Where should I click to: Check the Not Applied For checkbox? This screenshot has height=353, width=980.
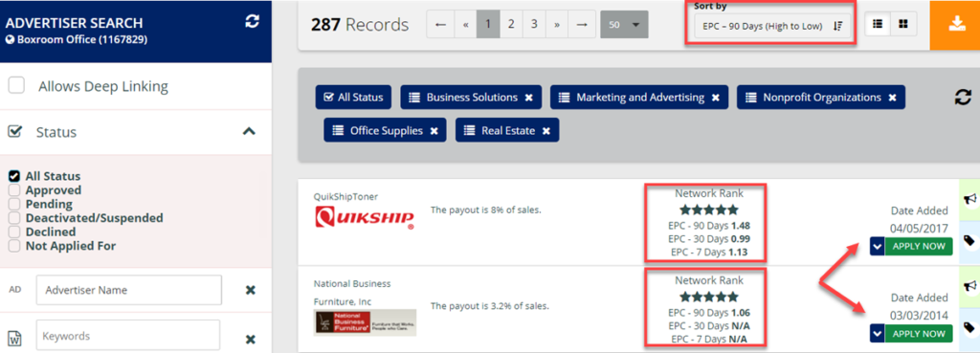(14, 246)
